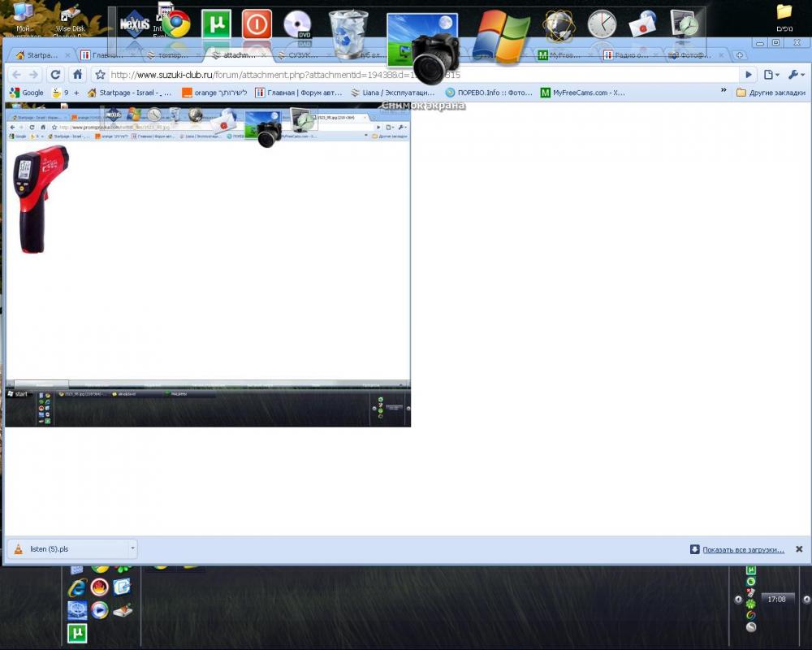This screenshot has height=650, width=812.
Task: Open a new tab in Chrome
Action: tap(740, 55)
